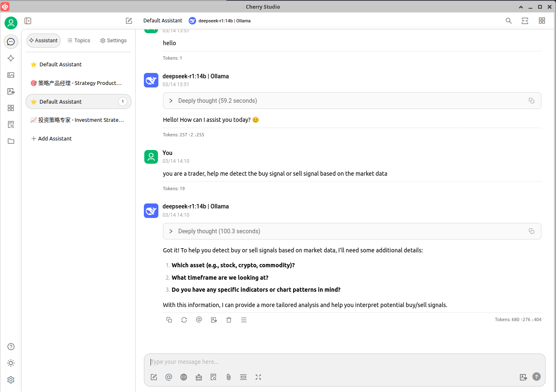
Task: Select a knowledge base from the input toolbar
Action: (214, 377)
